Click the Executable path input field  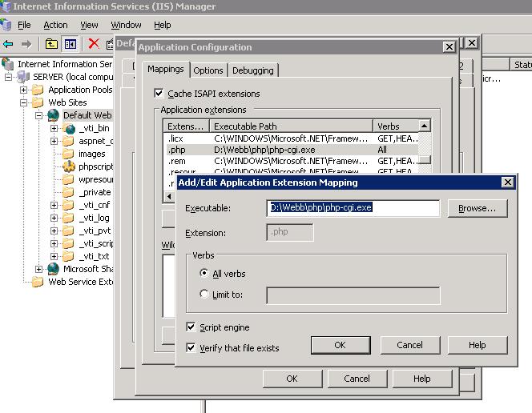353,207
